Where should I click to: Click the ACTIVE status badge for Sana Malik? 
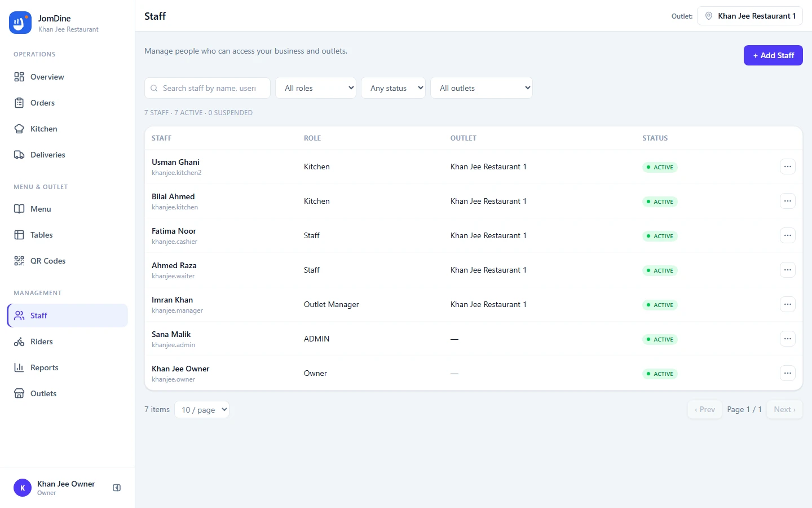pyautogui.click(x=660, y=339)
